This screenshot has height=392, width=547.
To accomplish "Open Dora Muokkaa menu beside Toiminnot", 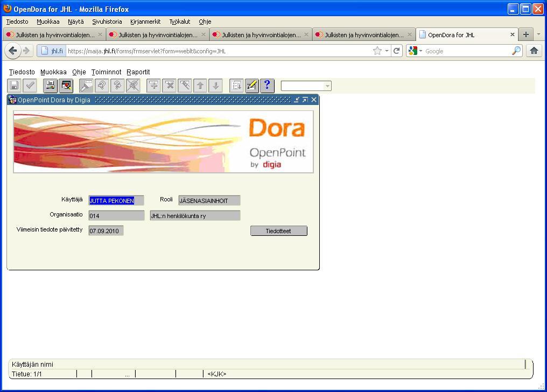I will (x=53, y=72).
